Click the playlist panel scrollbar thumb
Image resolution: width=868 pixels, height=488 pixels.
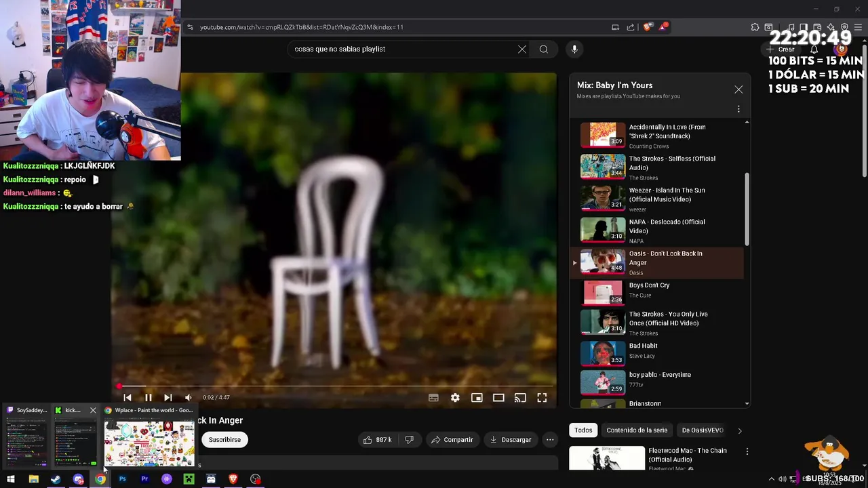click(x=747, y=209)
